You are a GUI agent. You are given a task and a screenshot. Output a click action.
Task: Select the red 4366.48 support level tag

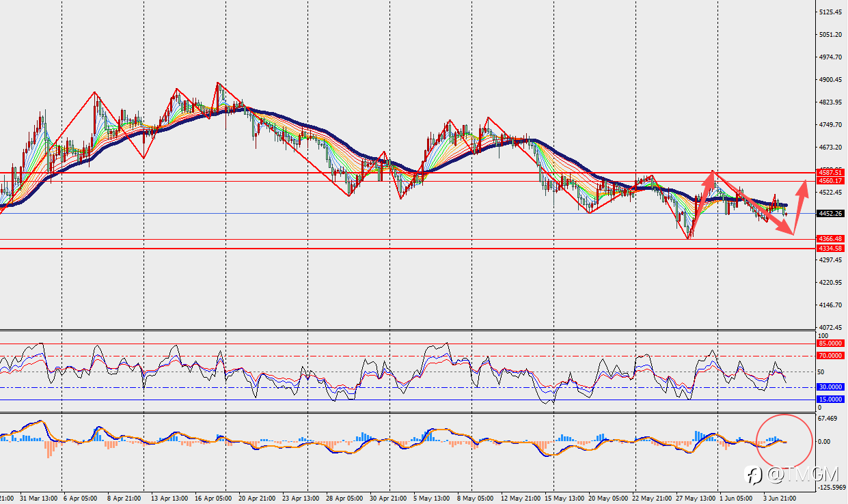(830, 239)
